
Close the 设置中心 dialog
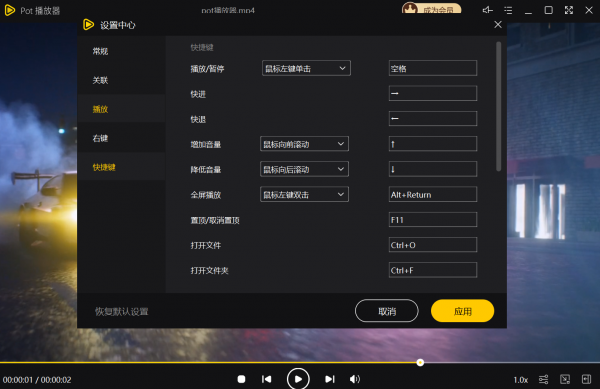[497, 24]
